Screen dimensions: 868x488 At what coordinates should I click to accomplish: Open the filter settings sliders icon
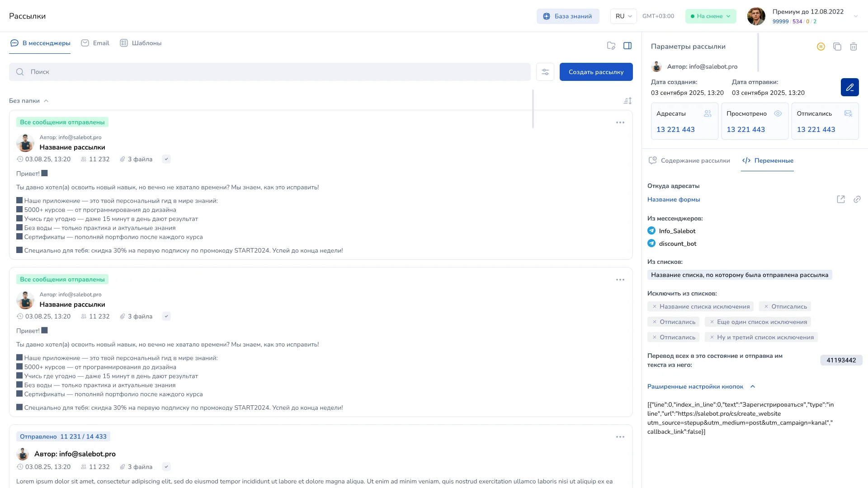545,72
